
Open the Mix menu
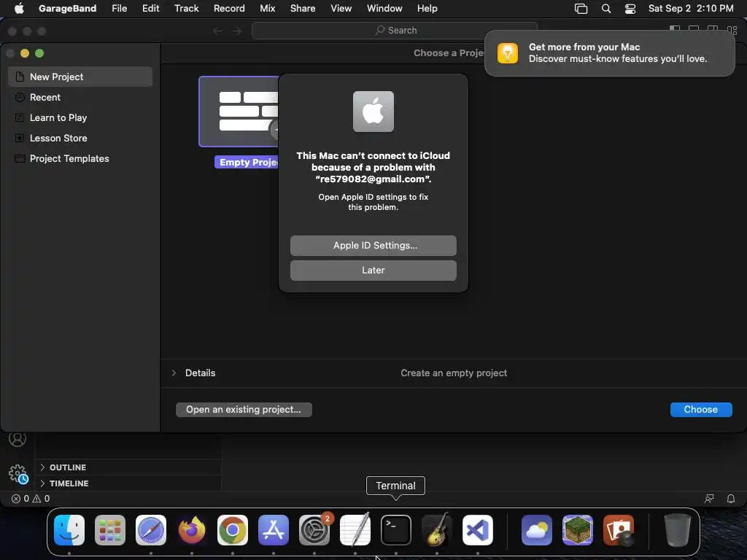(x=267, y=8)
